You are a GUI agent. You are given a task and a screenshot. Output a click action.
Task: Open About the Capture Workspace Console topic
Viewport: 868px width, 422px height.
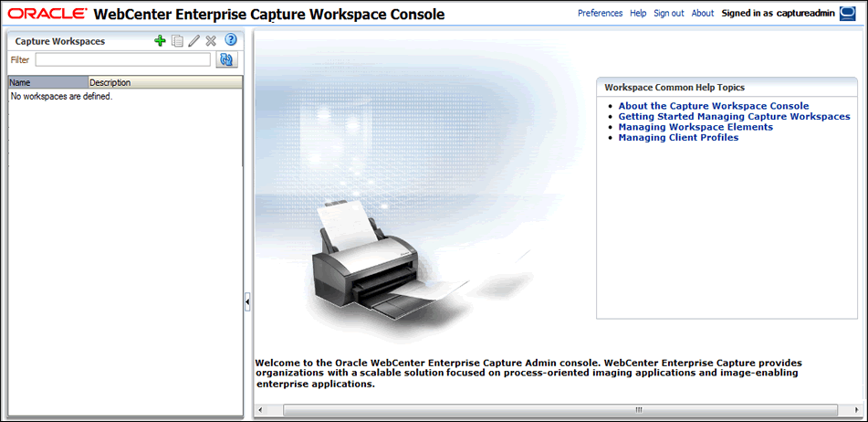tap(714, 106)
